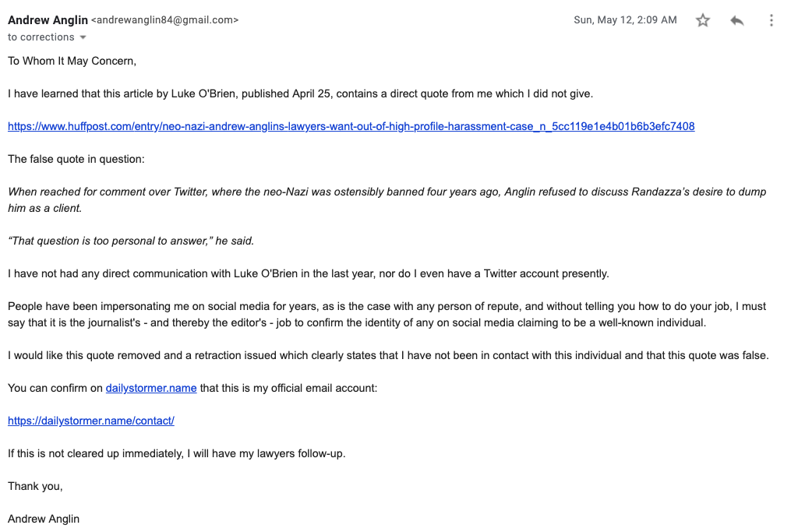Click the sender email address andrewanglin84@gmail.com

[x=165, y=20]
